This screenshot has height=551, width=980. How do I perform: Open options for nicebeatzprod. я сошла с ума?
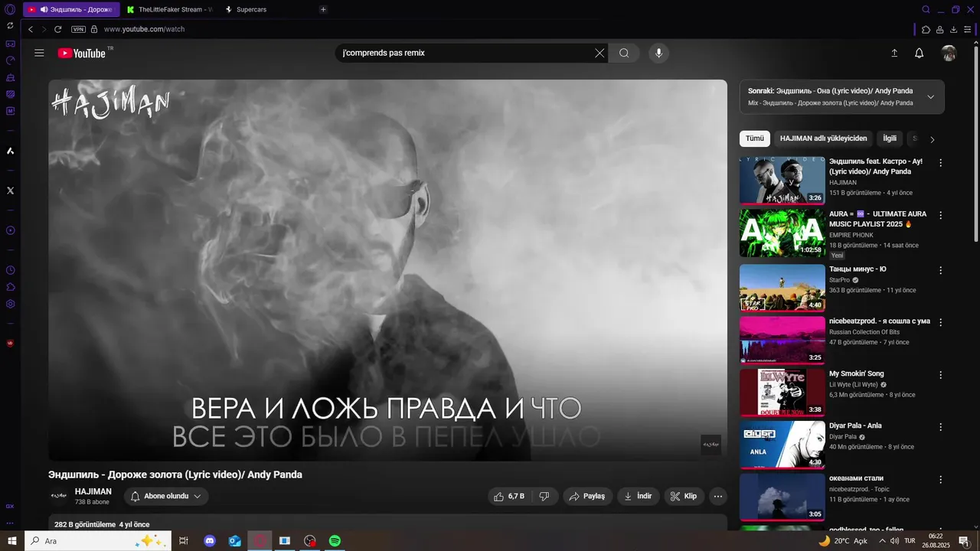941,322
